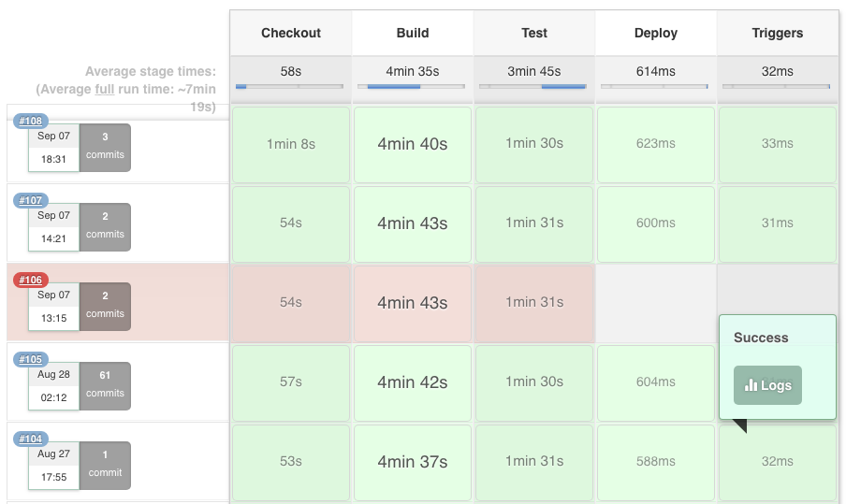The image size is (846, 504).
Task: Select the Triggers stage column header
Action: 778,33
